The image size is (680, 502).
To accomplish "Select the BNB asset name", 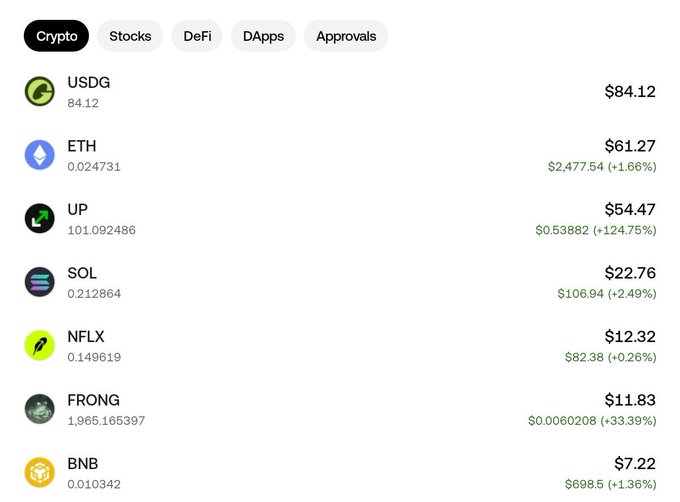I will [83, 464].
